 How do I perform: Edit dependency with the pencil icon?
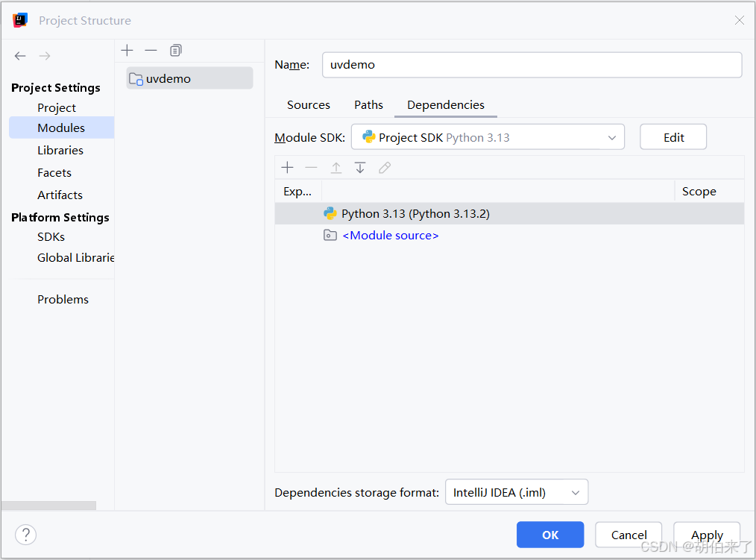pyautogui.click(x=385, y=167)
